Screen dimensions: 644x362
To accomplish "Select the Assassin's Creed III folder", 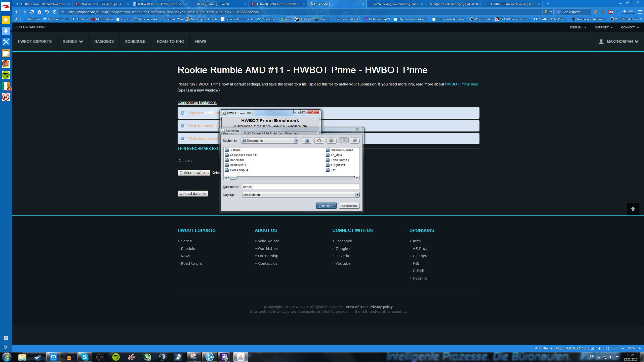I will tap(241, 155).
